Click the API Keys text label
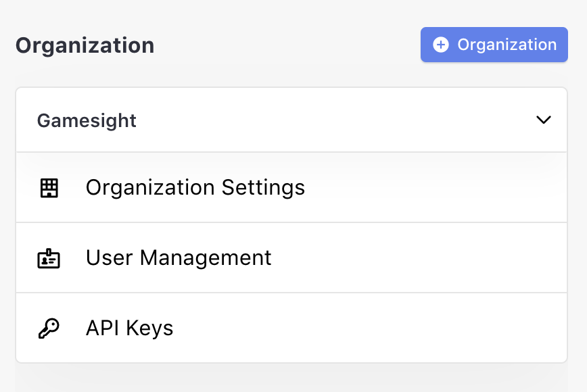587x392 pixels. [130, 328]
